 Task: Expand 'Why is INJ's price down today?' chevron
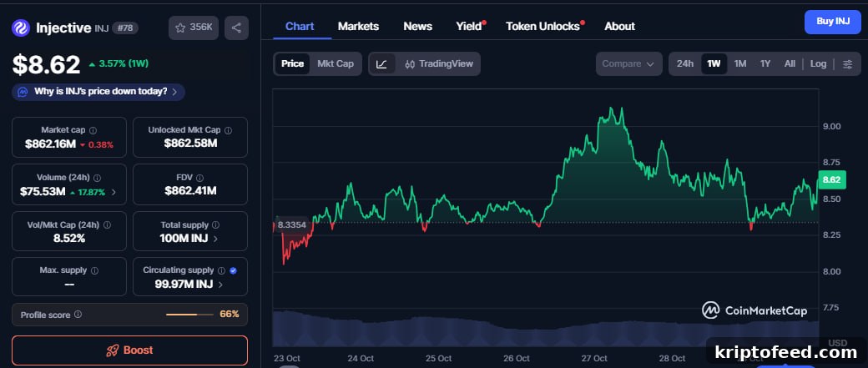click(x=174, y=92)
